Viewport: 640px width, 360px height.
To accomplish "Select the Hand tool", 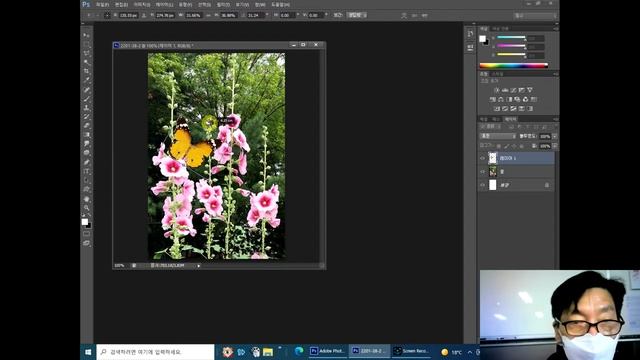I will [x=87, y=199].
